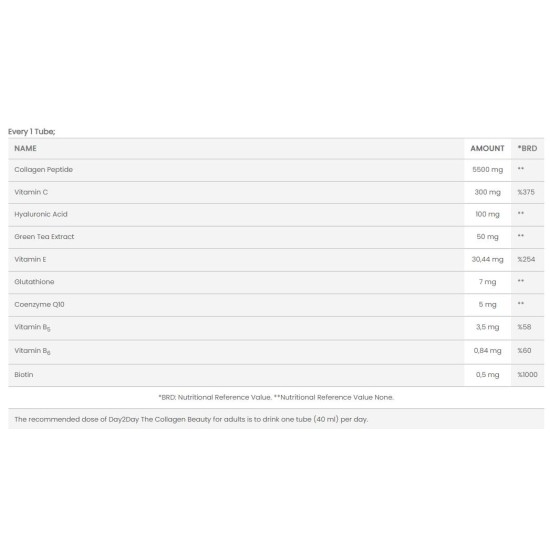Click the Every 1 Tube heading
Viewport: 550px width, 550px height.
pos(32,132)
